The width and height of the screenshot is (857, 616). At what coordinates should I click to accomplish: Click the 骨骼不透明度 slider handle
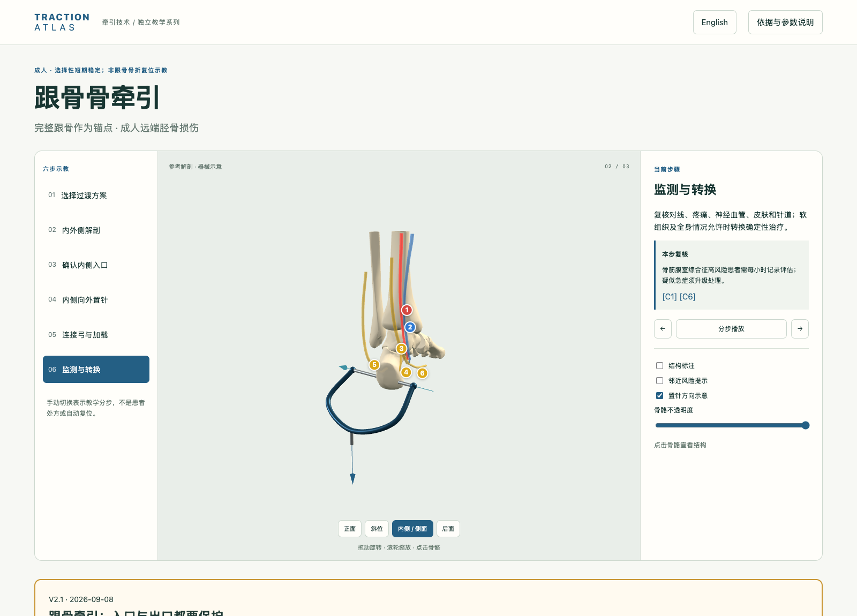806,425
